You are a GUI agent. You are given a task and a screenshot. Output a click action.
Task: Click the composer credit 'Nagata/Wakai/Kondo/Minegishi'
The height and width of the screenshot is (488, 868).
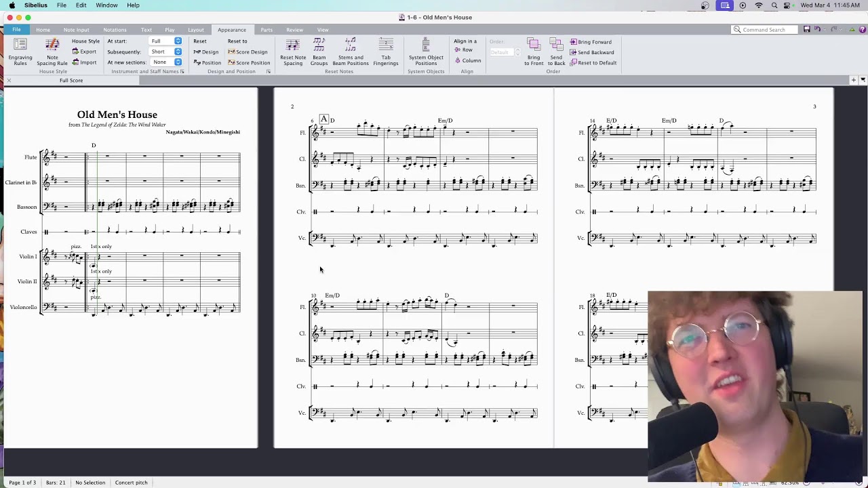(x=203, y=132)
